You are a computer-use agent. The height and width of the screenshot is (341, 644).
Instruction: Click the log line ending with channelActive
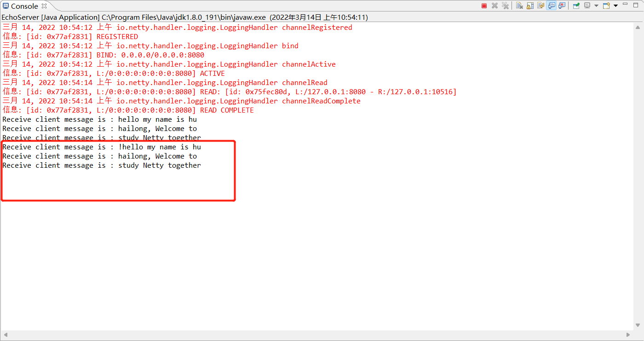point(169,64)
